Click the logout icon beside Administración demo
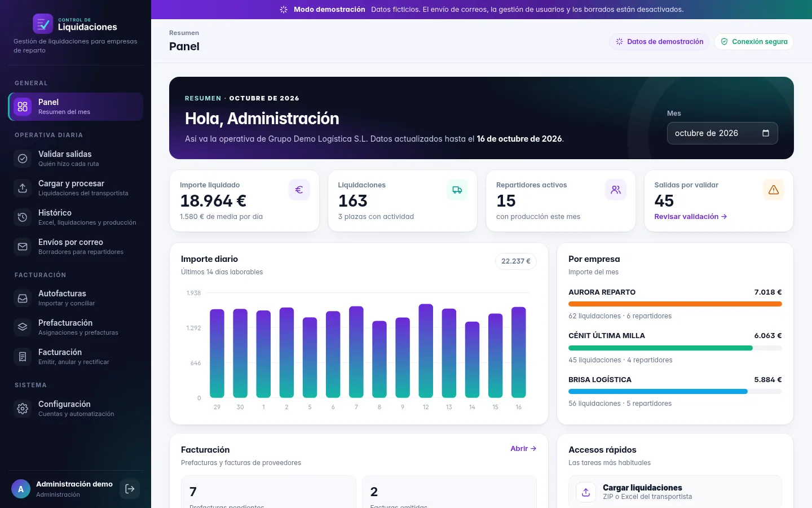Screen dimensions: 812x508 coord(130,489)
